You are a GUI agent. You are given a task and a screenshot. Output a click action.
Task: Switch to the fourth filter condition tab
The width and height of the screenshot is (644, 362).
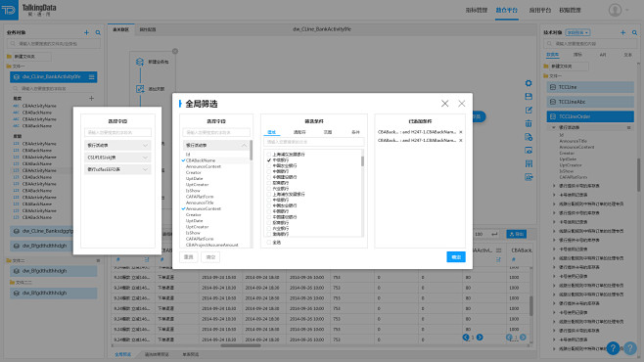pos(355,132)
